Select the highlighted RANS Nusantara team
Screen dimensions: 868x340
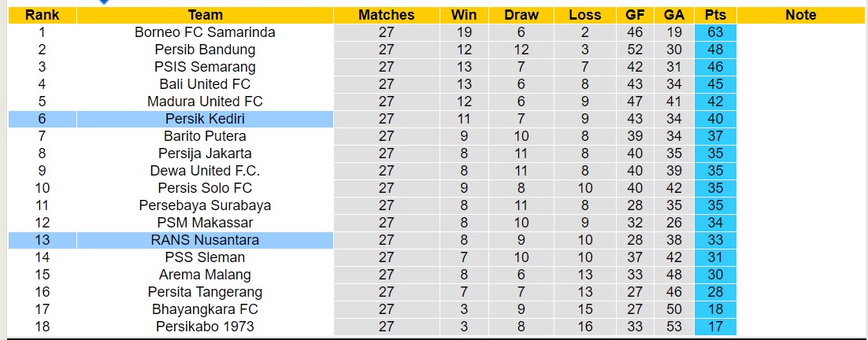click(x=205, y=240)
